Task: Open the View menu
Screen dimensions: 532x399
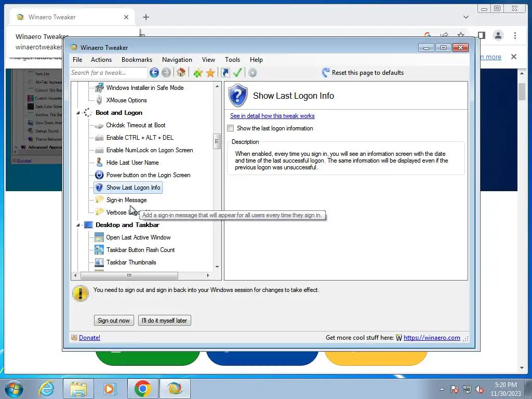Action: [208, 60]
